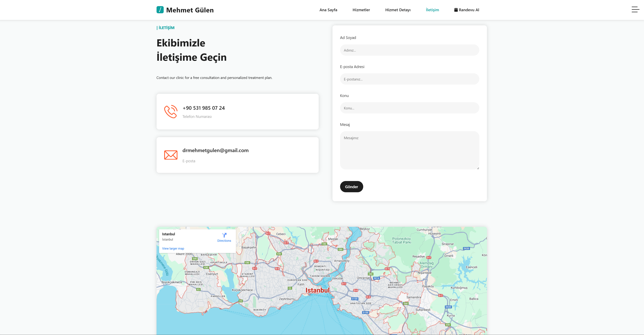Click the phone number +90 531 985 07 24
This screenshot has height=335, width=644.
203,108
